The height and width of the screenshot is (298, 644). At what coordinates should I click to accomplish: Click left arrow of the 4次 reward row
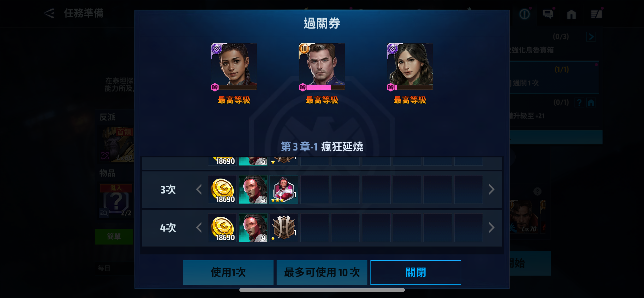point(199,228)
